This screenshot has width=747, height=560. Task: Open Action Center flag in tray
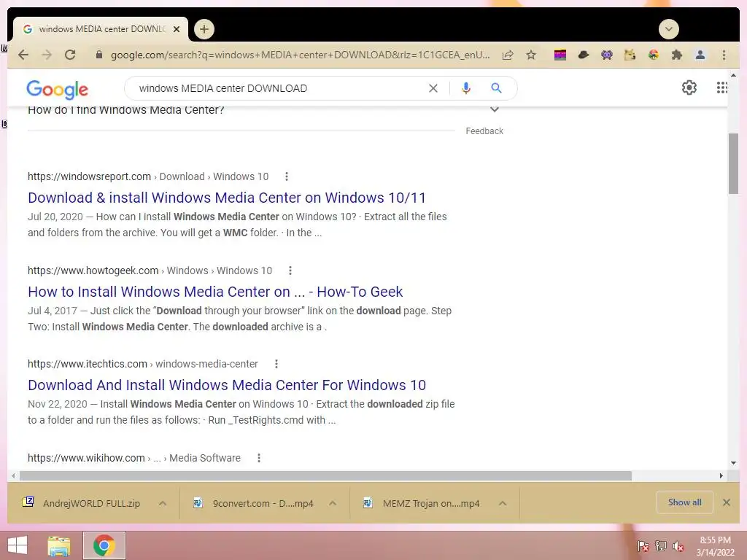(x=643, y=545)
